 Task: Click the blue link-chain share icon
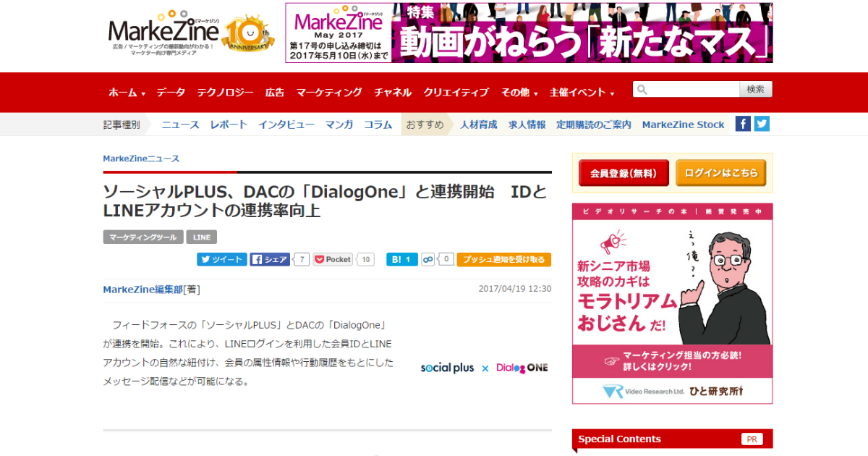coord(428,259)
